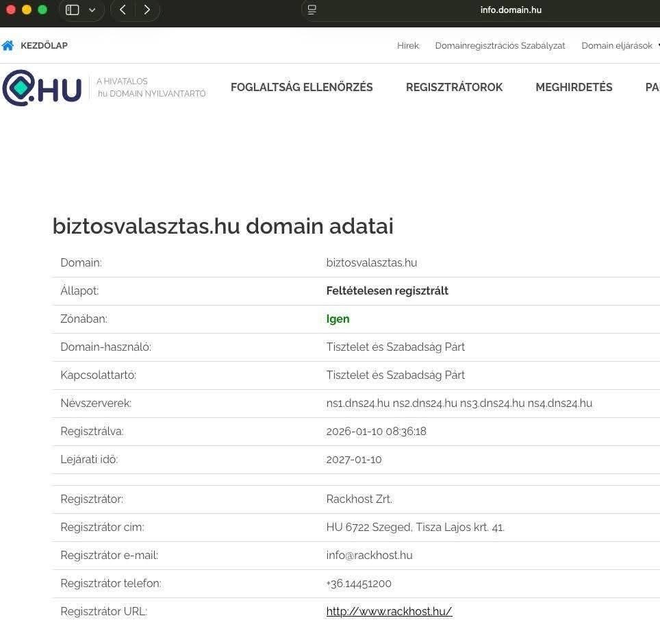Screen dimensions: 660x644
Task: Click the 'Lejárati idő:' label
Action: click(x=89, y=460)
